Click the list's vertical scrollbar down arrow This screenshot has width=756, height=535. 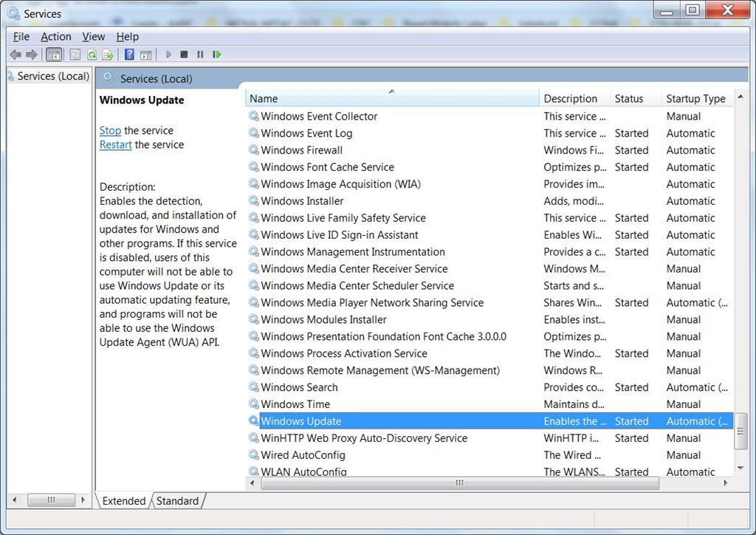740,468
